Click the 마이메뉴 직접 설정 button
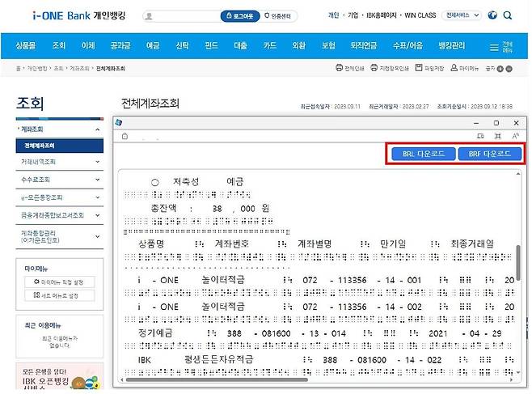This screenshot has width=532, height=394. [x=60, y=282]
